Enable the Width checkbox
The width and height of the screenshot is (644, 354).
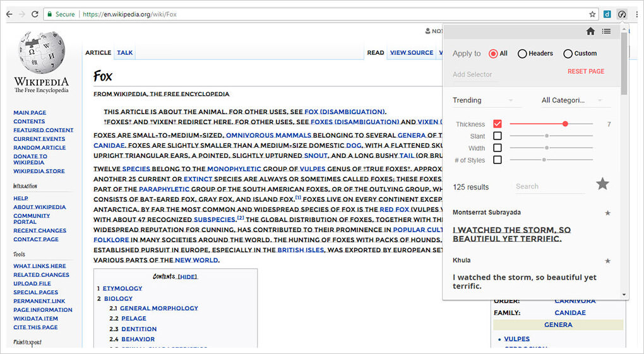point(498,148)
